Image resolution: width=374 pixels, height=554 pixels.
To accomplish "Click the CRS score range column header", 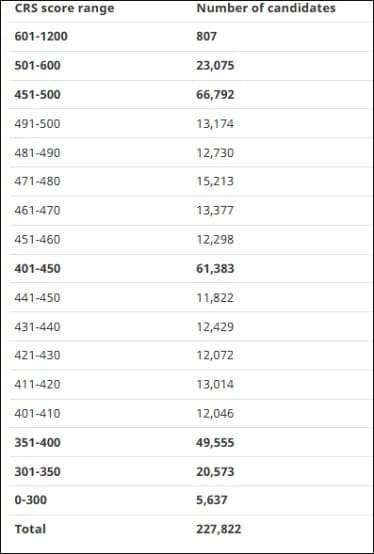I will 64,8.
